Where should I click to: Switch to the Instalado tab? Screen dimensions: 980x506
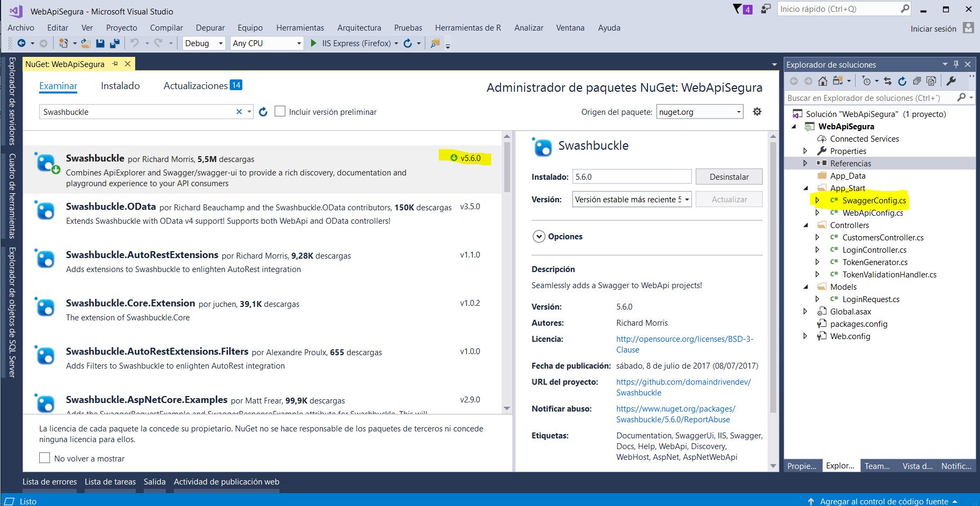point(120,86)
